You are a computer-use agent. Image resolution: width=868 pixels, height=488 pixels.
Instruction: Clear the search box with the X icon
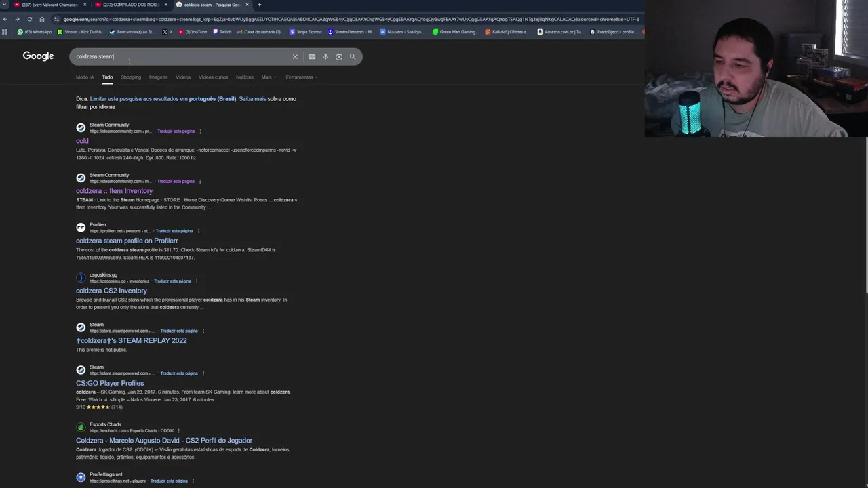coord(295,57)
